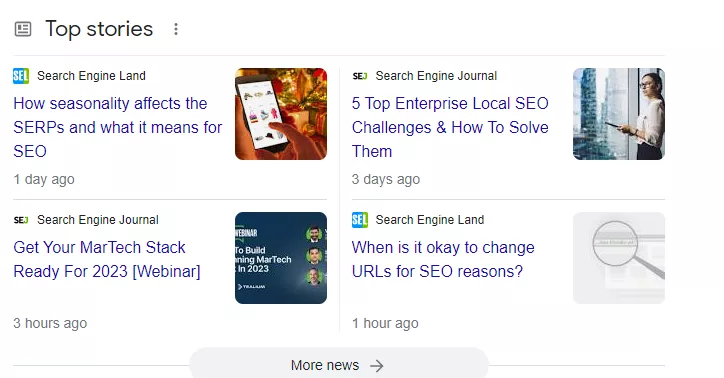This screenshot has height=378, width=724.
Task: Click the SEJ logo on the MarTech webinar story
Action: [21, 220]
